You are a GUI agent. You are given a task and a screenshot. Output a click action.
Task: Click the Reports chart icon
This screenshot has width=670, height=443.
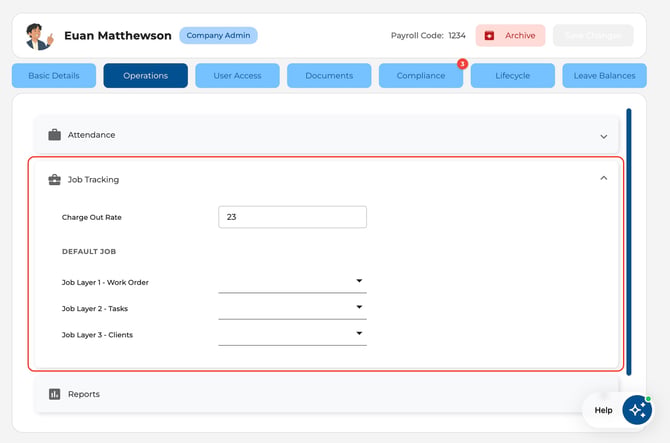(54, 394)
